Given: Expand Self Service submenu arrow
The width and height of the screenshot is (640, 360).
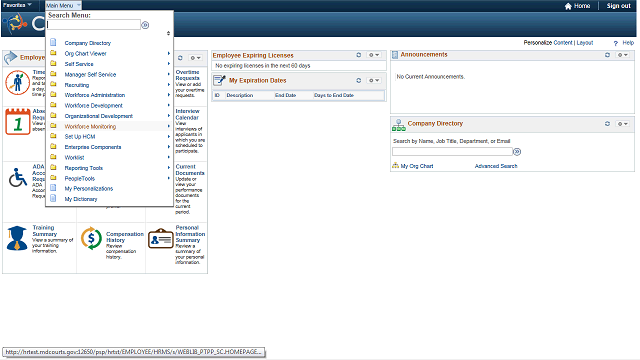Looking at the screenshot, I should point(169,64).
